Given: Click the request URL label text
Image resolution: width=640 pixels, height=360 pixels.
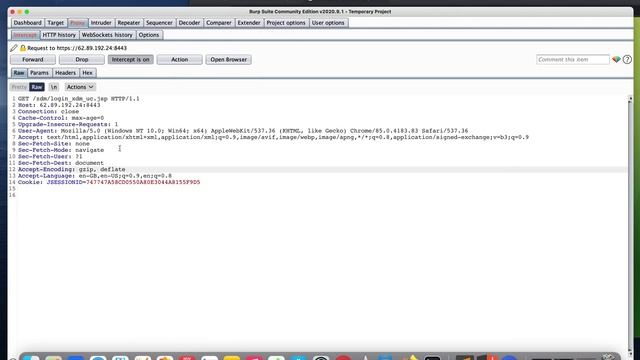Looking at the screenshot, I should 77,48.
